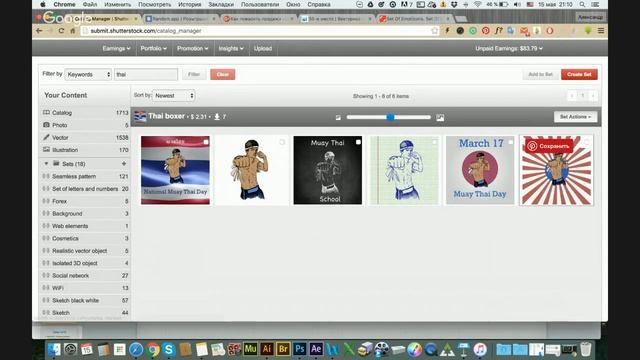Select the Social network set

pyautogui.click(x=85, y=276)
